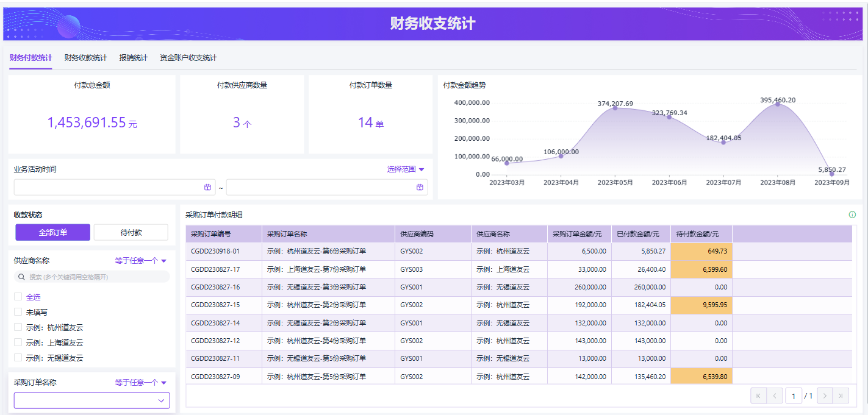Check the 未填写 checkbox

pos(18,312)
